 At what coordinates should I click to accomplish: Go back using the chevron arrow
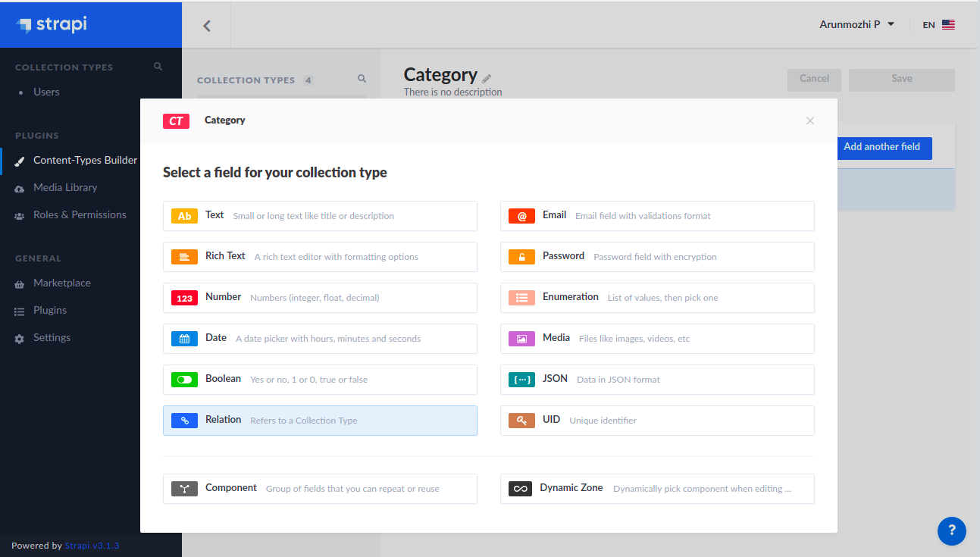point(206,25)
